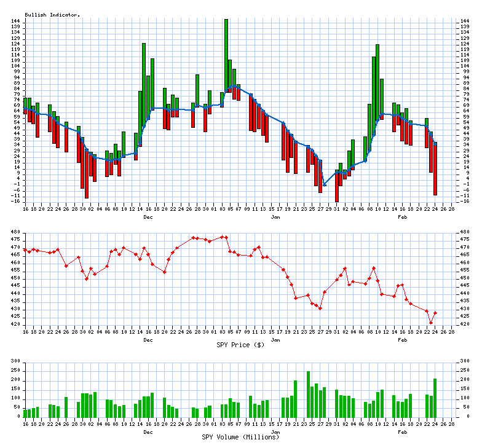The image size is (482, 448).
Task: Click "Feb" label under the SPY volume chart
Action: click(x=403, y=431)
